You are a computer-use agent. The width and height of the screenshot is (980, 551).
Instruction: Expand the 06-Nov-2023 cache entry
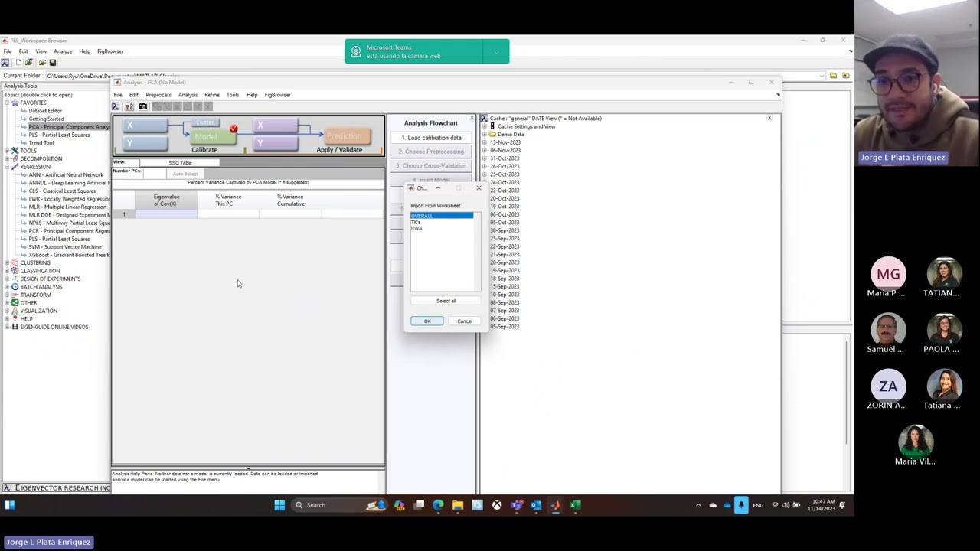point(485,151)
